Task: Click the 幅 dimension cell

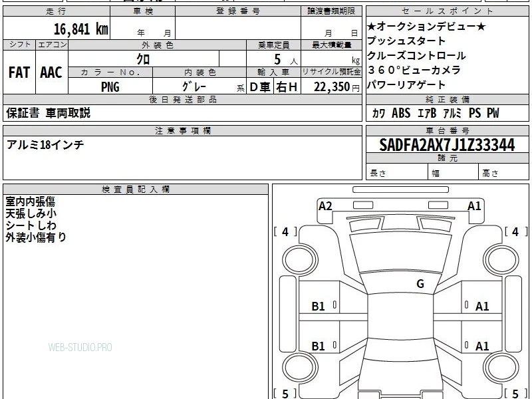Action: tap(454, 172)
